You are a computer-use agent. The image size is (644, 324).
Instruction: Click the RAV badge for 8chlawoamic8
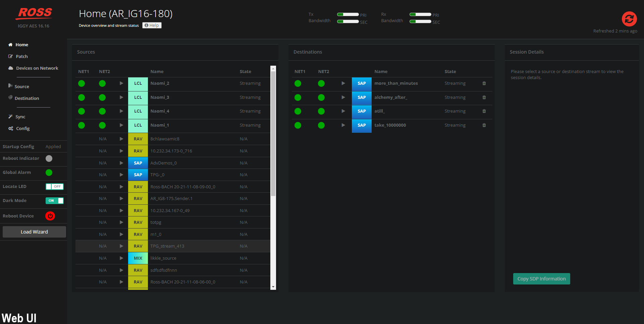tap(138, 139)
